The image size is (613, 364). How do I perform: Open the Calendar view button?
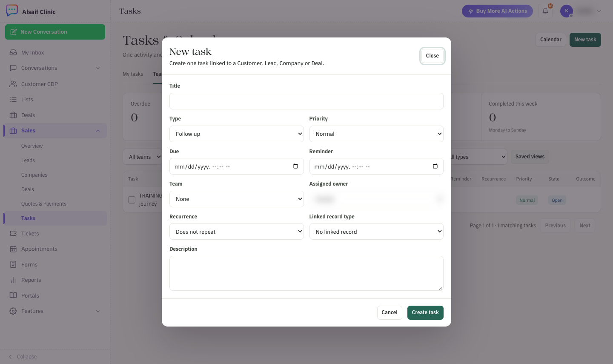coord(551,40)
